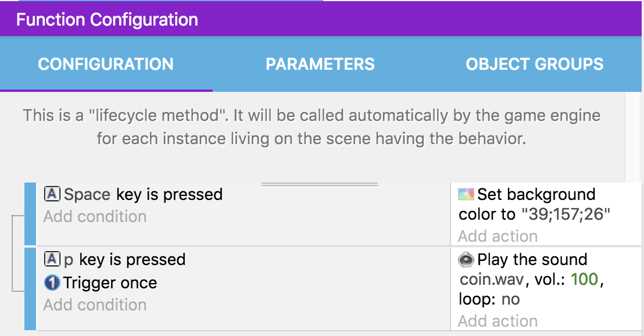The height and width of the screenshot is (336, 644).
Task: Edit the volume value 100
Action: (x=584, y=280)
